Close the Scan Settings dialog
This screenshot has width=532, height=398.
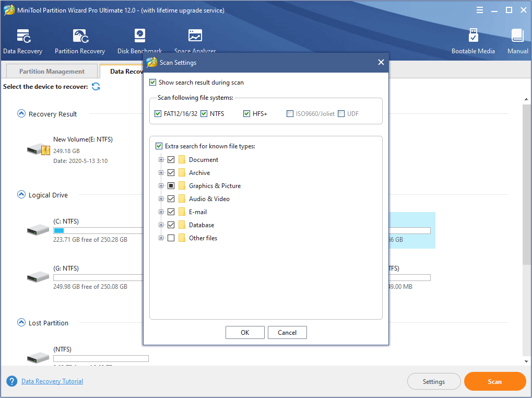pyautogui.click(x=381, y=63)
